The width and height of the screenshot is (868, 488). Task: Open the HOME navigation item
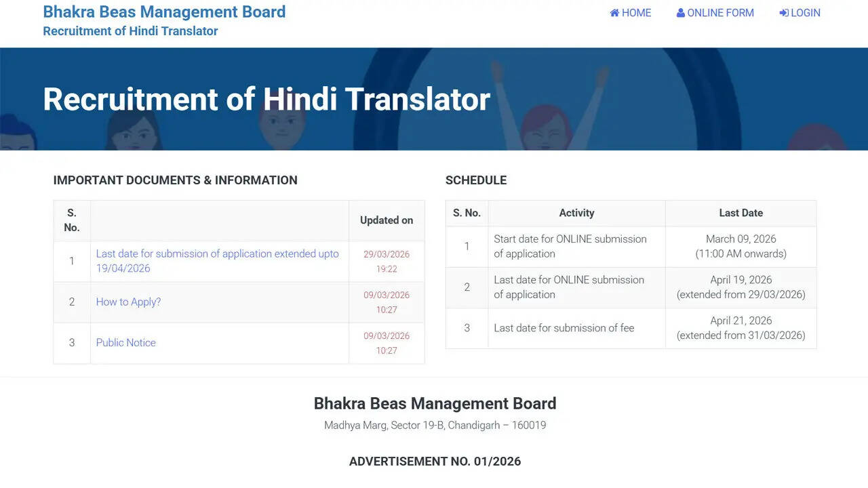tap(636, 13)
